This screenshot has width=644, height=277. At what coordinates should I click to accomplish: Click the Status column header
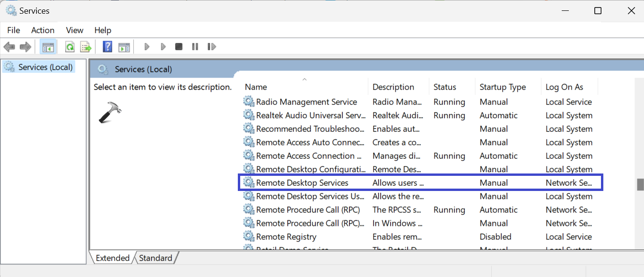(x=444, y=87)
